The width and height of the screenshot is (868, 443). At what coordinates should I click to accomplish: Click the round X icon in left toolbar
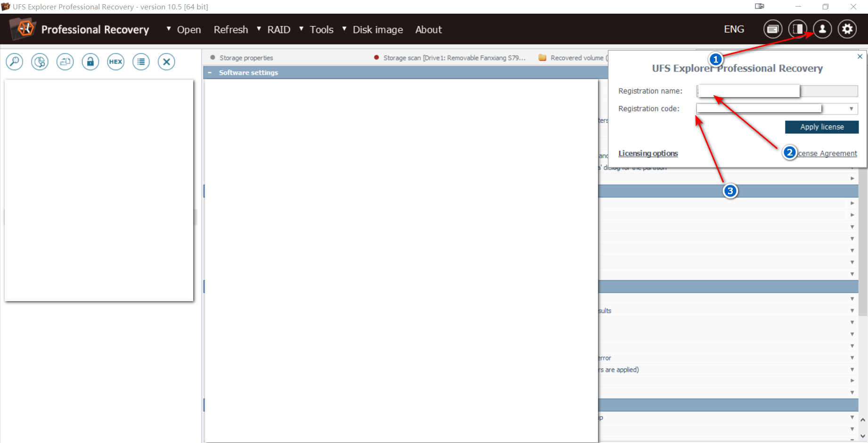coord(166,62)
